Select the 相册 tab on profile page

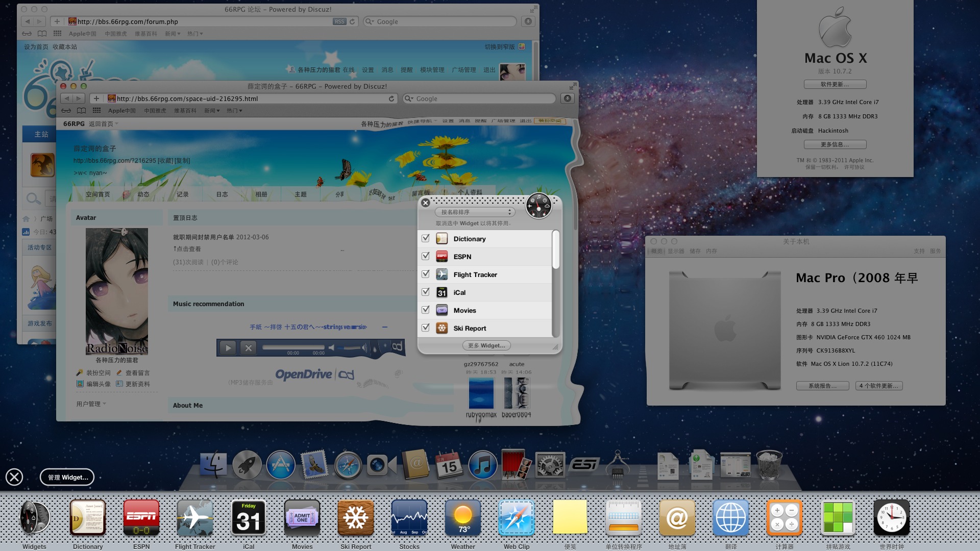[261, 194]
